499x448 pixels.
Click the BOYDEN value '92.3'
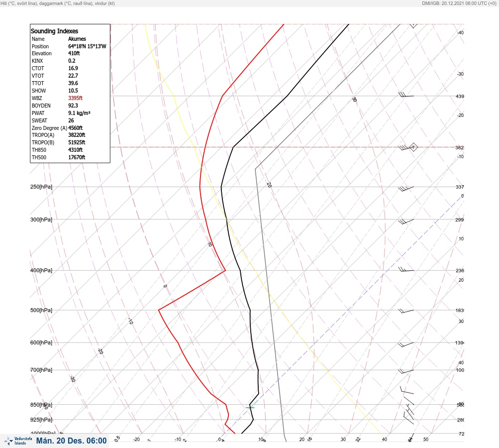(x=73, y=106)
